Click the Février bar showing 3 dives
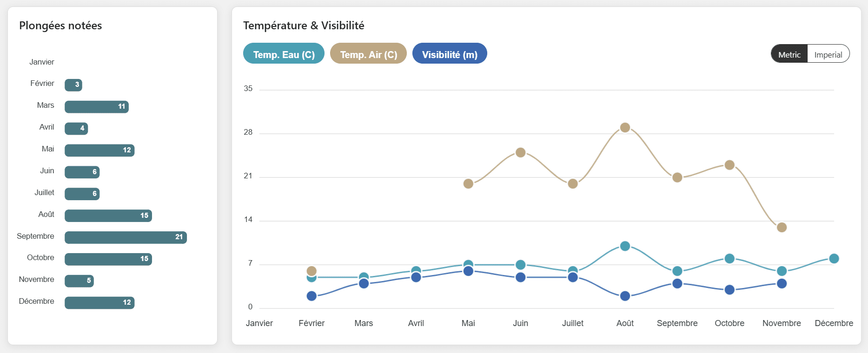 coord(73,85)
